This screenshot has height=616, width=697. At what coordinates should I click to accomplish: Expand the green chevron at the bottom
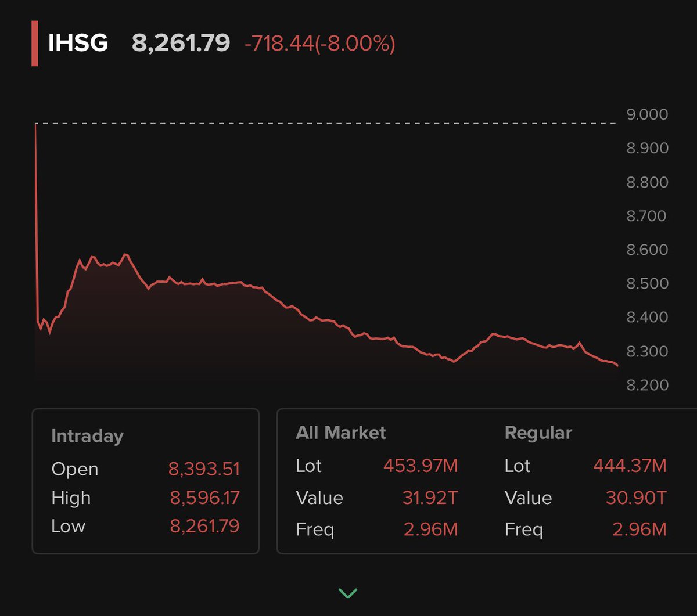(x=348, y=593)
